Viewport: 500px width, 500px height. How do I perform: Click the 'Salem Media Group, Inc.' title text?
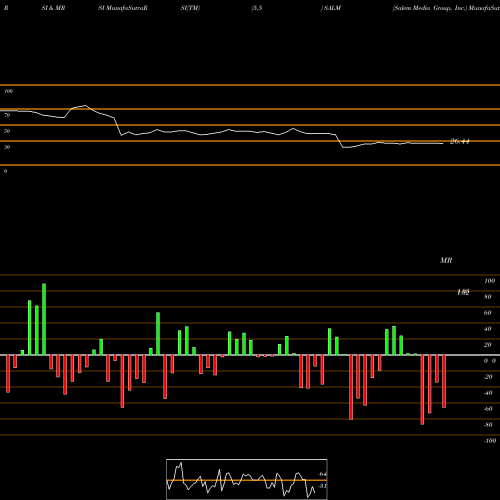click(x=430, y=8)
